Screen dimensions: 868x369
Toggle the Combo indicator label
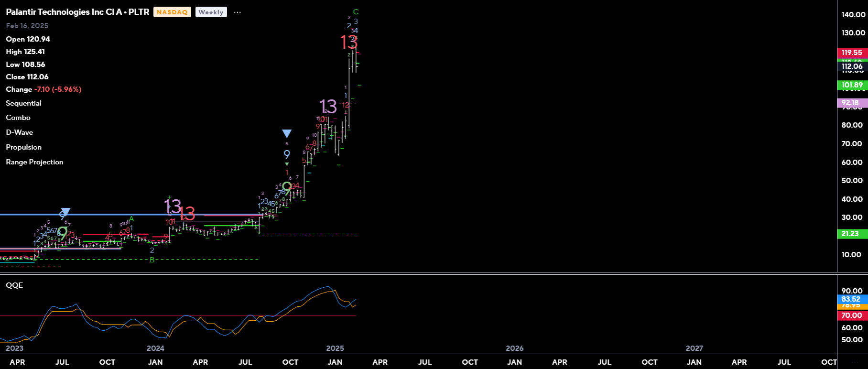click(x=18, y=118)
